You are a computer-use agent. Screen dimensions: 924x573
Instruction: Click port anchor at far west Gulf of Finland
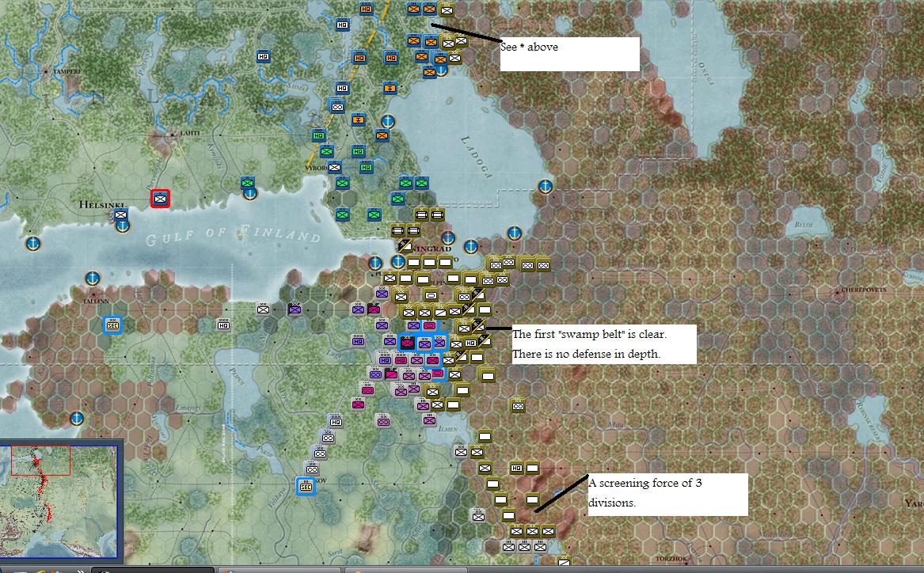(x=33, y=243)
